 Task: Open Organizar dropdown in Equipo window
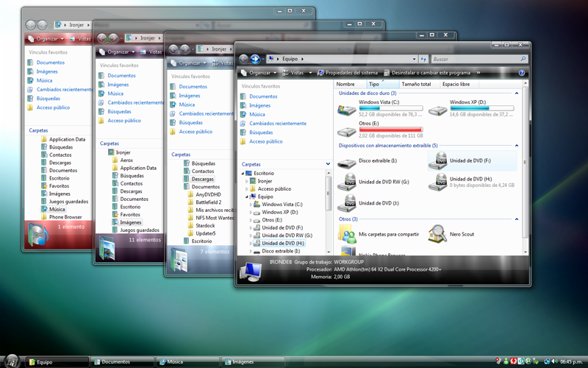(259, 73)
